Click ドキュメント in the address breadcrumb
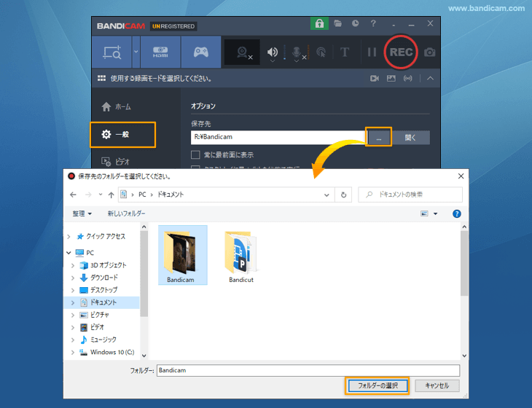 point(171,195)
